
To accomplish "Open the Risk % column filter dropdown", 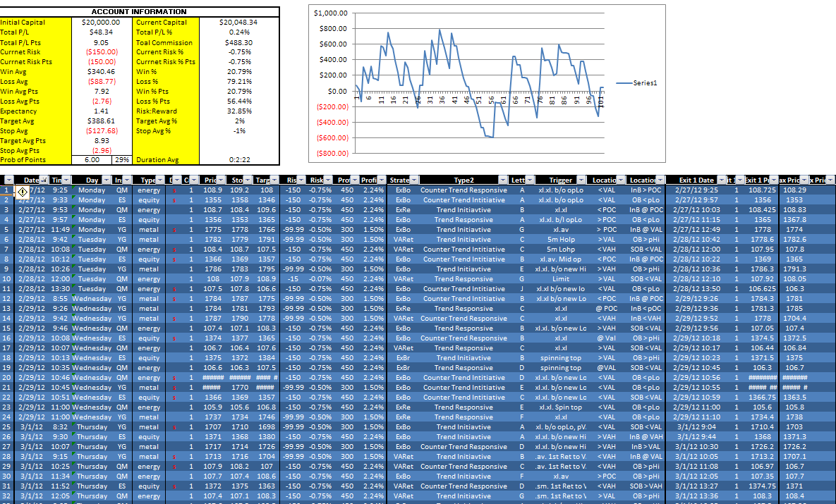I will click(328, 180).
